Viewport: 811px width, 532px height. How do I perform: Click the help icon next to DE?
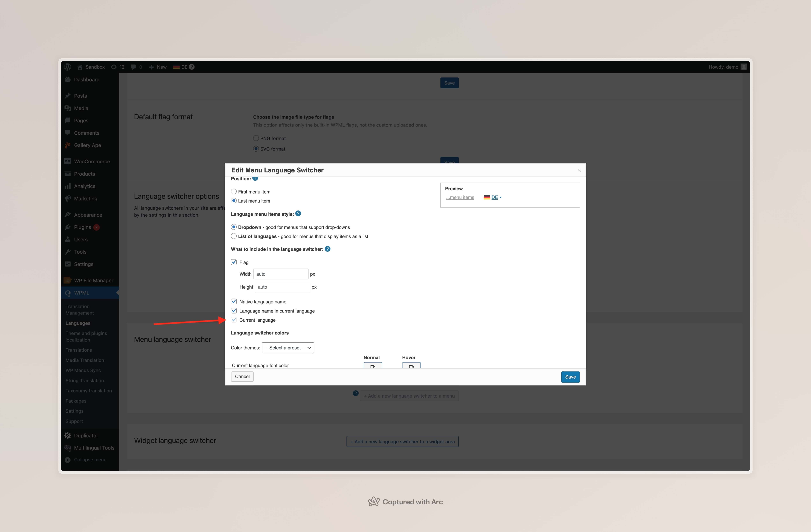tap(192, 67)
